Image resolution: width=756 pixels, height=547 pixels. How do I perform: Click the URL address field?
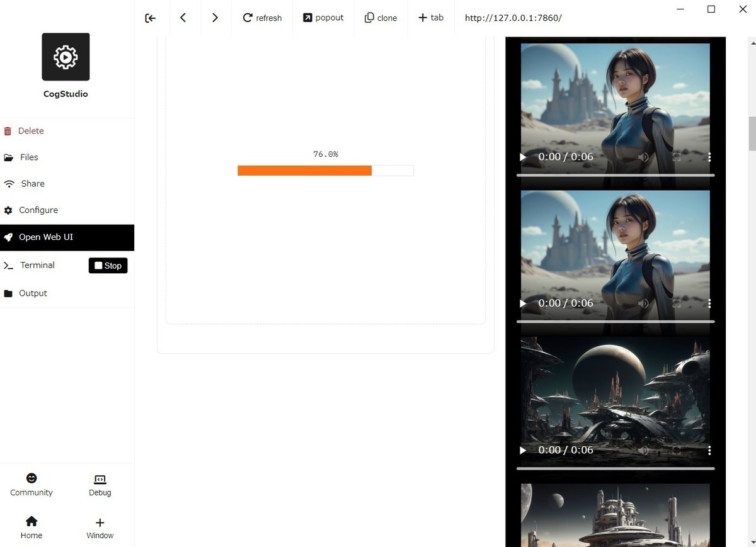pos(513,18)
